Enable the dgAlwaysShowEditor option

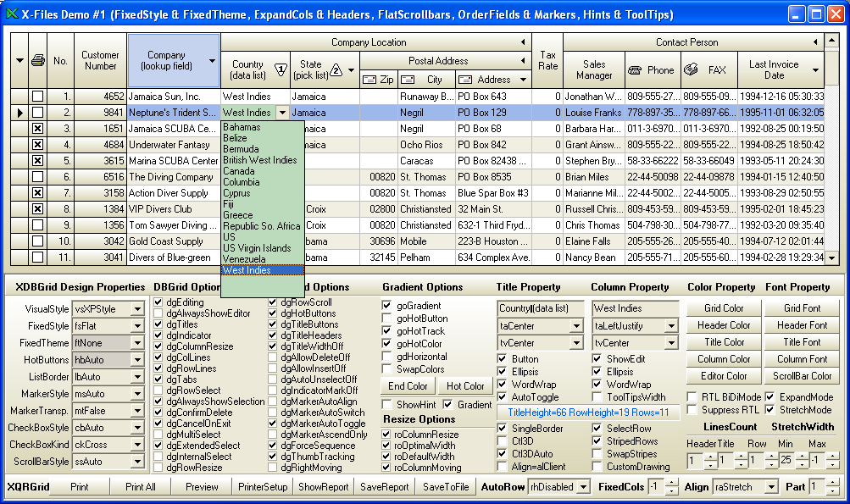pos(159,313)
